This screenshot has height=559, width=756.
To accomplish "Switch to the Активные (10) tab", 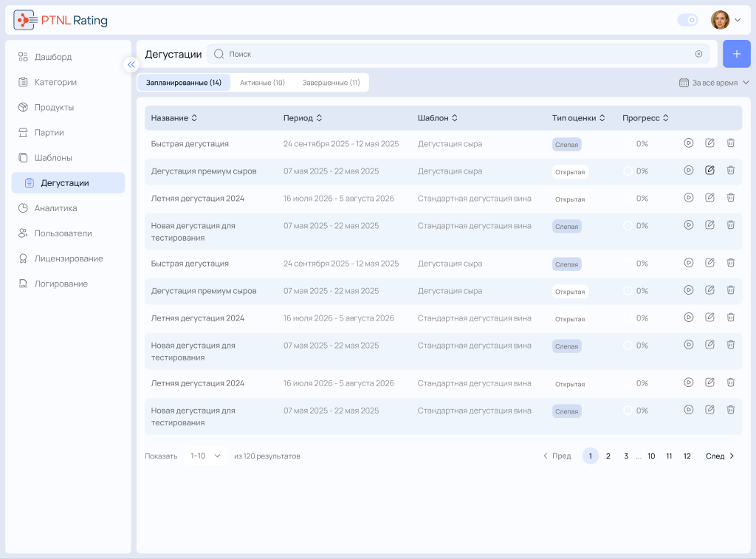I will (x=262, y=83).
